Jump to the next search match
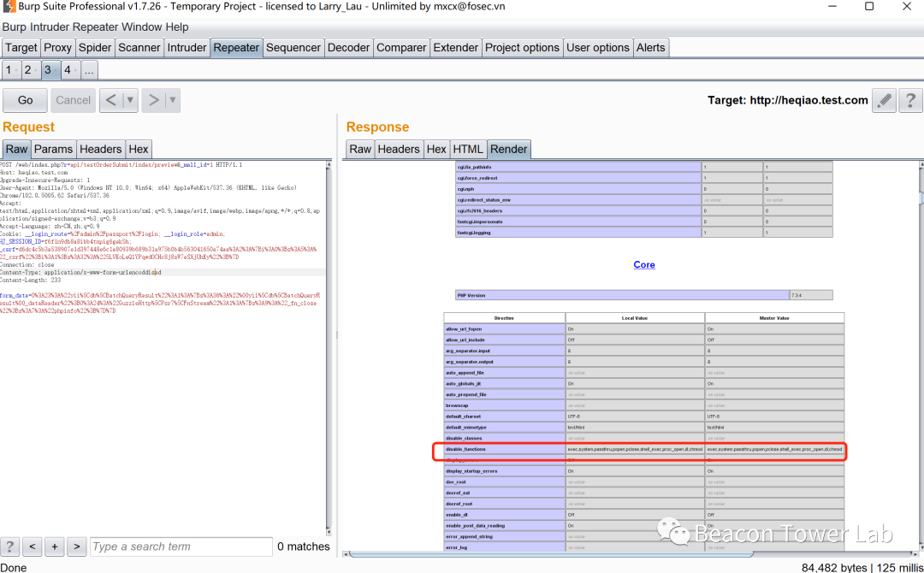The width and height of the screenshot is (924, 573). point(77,546)
